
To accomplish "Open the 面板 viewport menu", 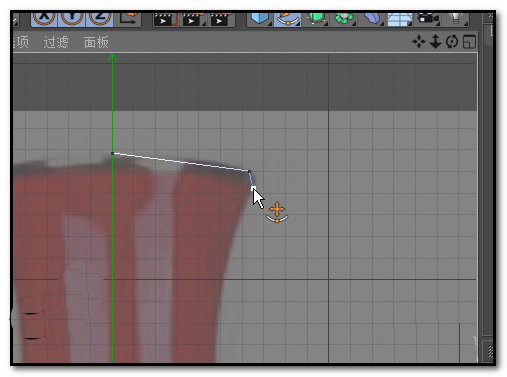I will click(96, 42).
